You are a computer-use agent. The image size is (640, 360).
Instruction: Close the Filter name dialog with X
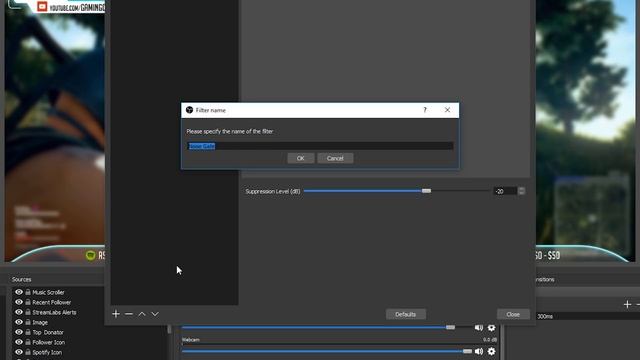pos(447,110)
